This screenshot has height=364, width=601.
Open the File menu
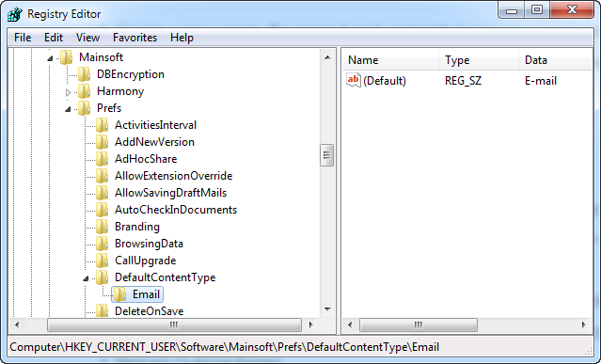[23, 38]
